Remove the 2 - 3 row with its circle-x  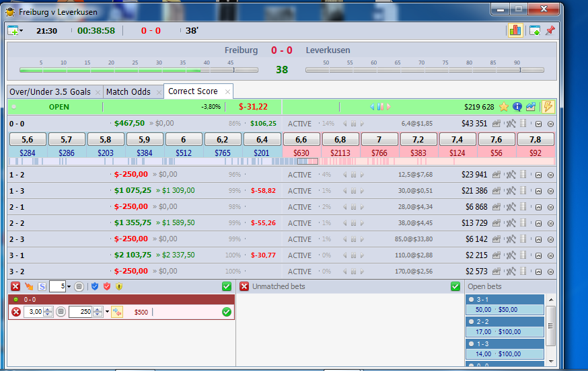550,239
